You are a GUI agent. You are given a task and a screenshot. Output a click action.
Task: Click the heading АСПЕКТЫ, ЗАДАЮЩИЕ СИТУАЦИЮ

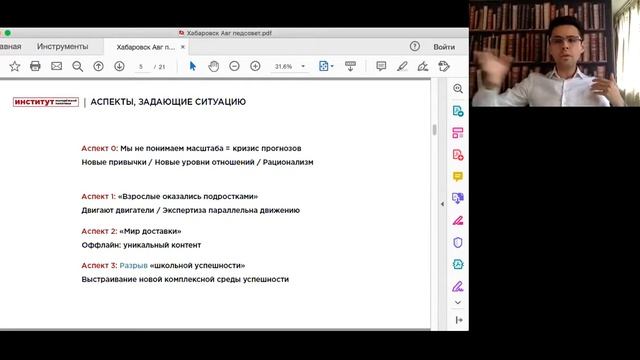point(168,102)
